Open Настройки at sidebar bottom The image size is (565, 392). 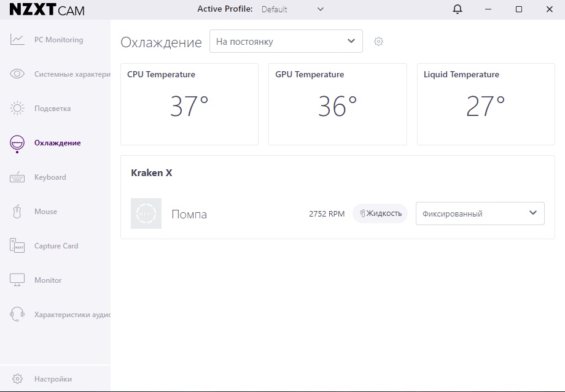53,379
